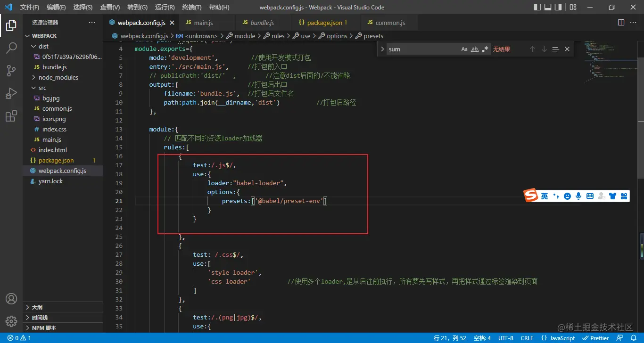The image size is (644, 343).
Task: Open the Accounts menu icon
Action: coord(11,299)
